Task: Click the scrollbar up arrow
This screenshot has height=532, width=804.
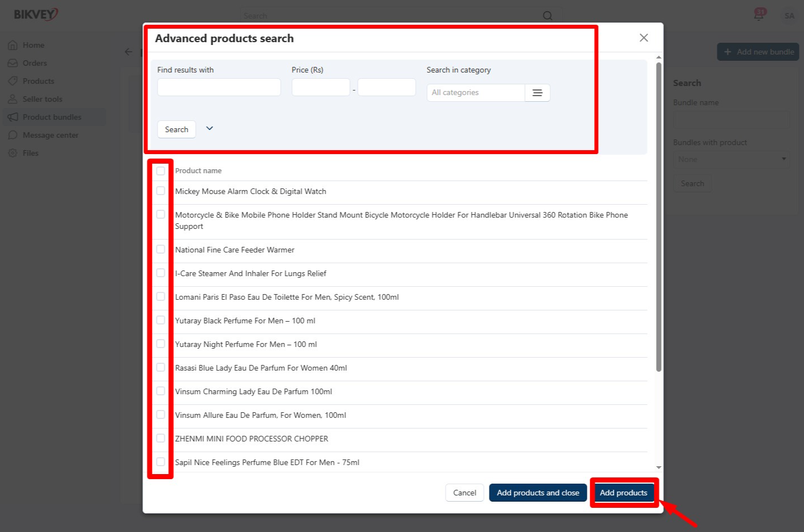Action: [659, 57]
